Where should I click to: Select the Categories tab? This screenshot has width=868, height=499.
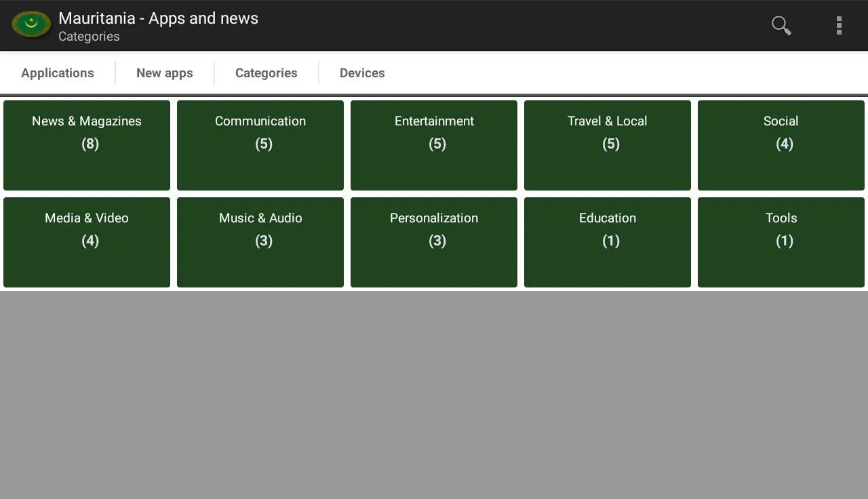(x=267, y=73)
